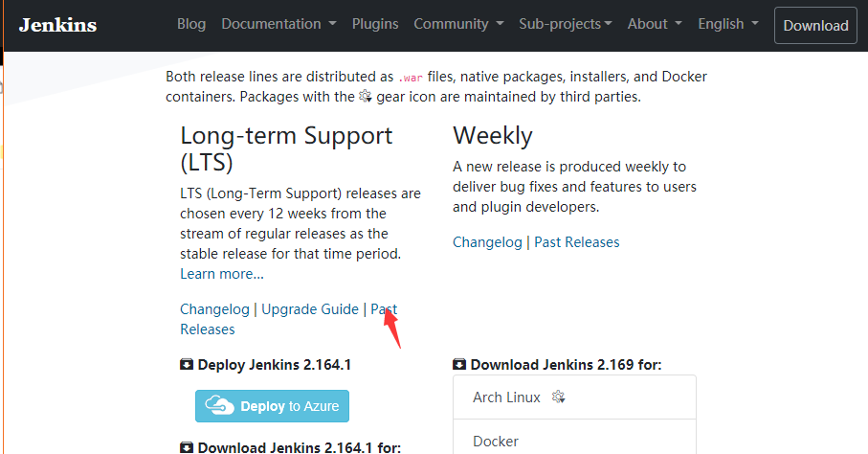Screen dimensions: 868x454
Task: Expand the About dropdown menu
Action: click(655, 24)
